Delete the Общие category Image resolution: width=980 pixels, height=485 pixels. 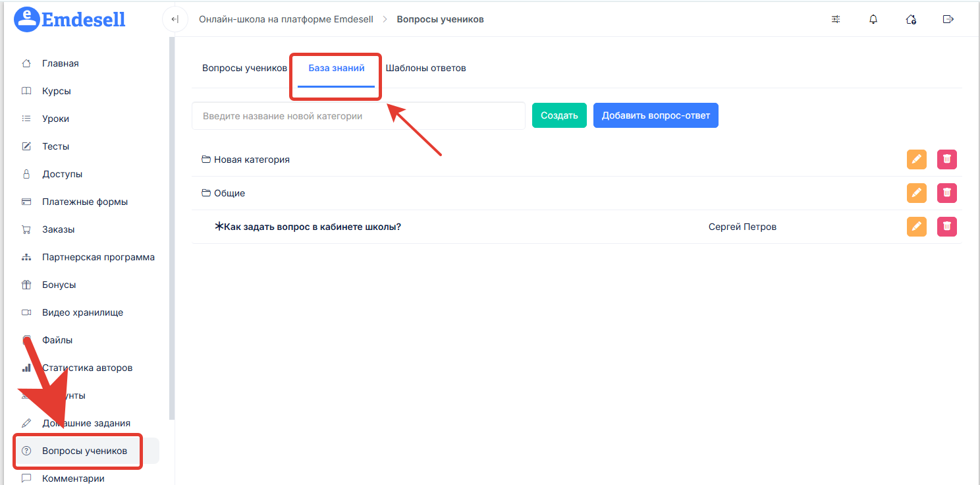tap(946, 193)
